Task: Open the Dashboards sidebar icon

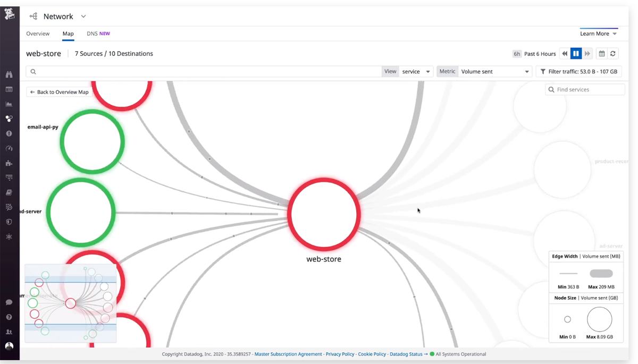Action: point(9,89)
